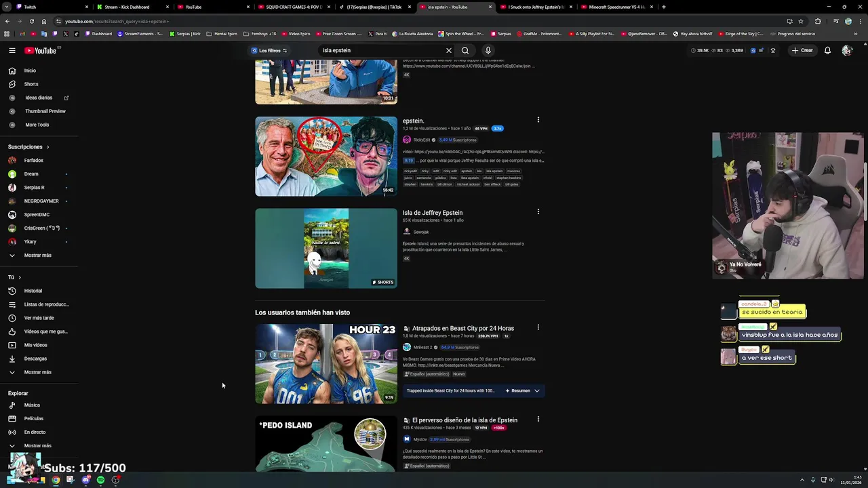Open Spotify from Windows taskbar
The height and width of the screenshot is (488, 868).
100,480
